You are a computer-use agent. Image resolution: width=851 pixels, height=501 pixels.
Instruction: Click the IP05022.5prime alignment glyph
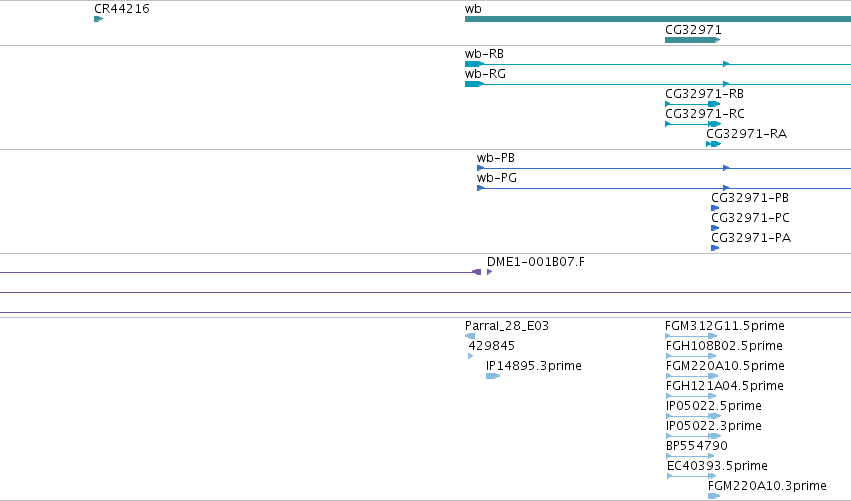tap(693, 416)
